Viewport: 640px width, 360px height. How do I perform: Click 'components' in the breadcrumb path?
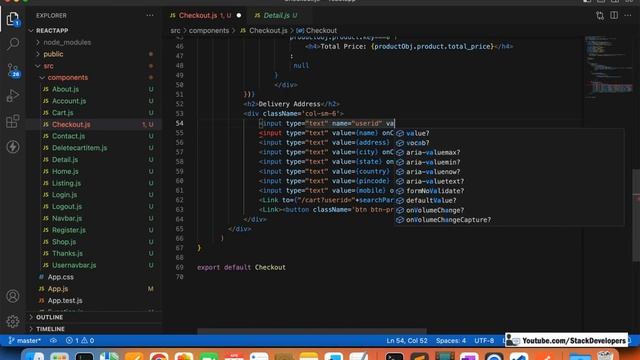point(209,31)
